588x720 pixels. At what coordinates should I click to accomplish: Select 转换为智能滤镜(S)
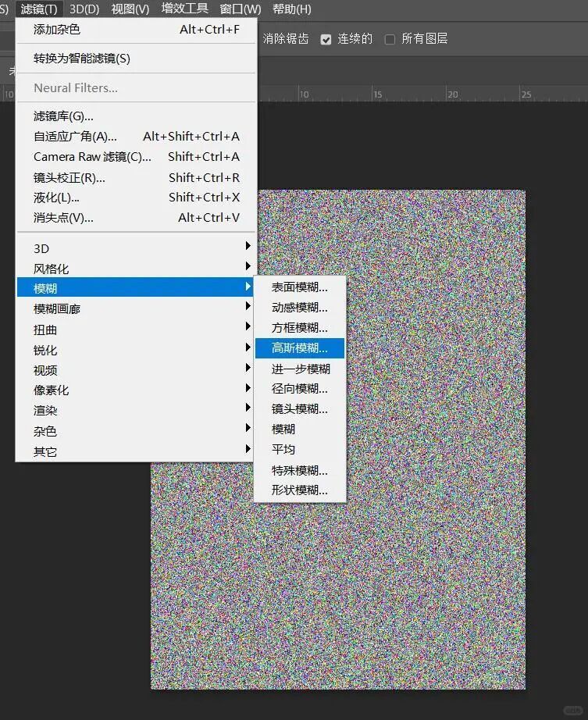click(x=136, y=59)
